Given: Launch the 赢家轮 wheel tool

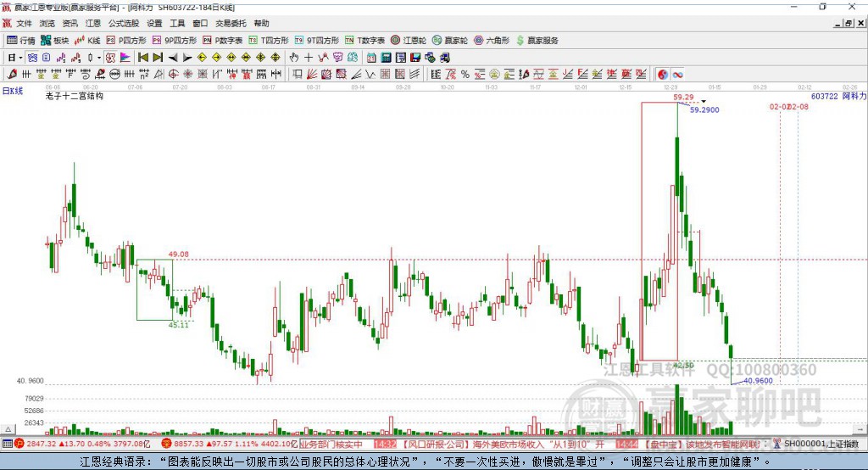Looking at the screenshot, I should [x=450, y=41].
